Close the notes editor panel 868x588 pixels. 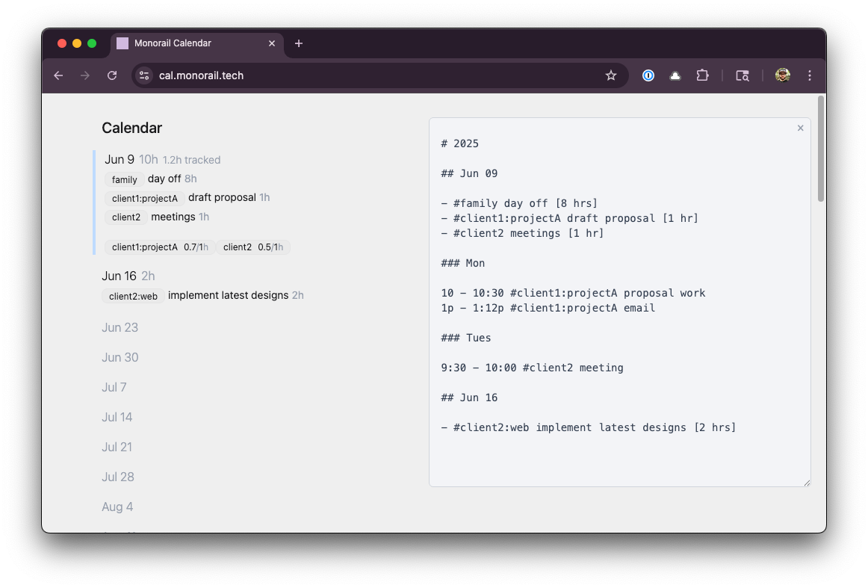(x=801, y=128)
